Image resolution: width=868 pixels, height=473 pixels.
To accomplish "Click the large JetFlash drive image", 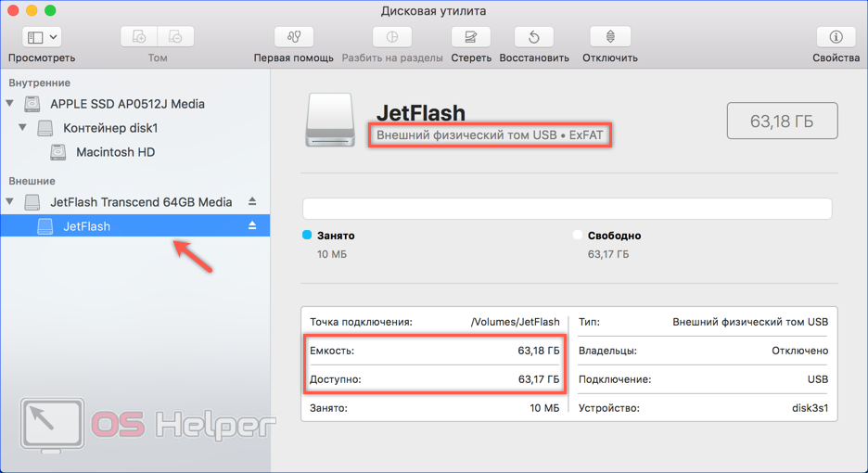I will coord(330,121).
